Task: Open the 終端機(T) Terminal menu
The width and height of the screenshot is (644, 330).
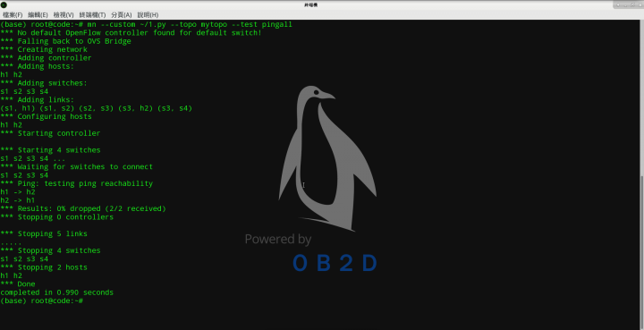Action: click(92, 15)
